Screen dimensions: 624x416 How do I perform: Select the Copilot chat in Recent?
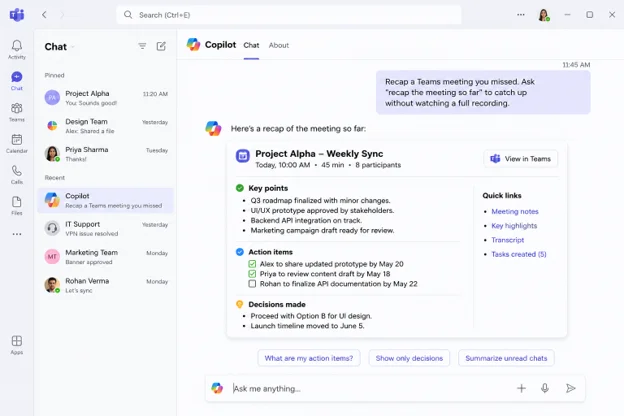[x=106, y=200]
